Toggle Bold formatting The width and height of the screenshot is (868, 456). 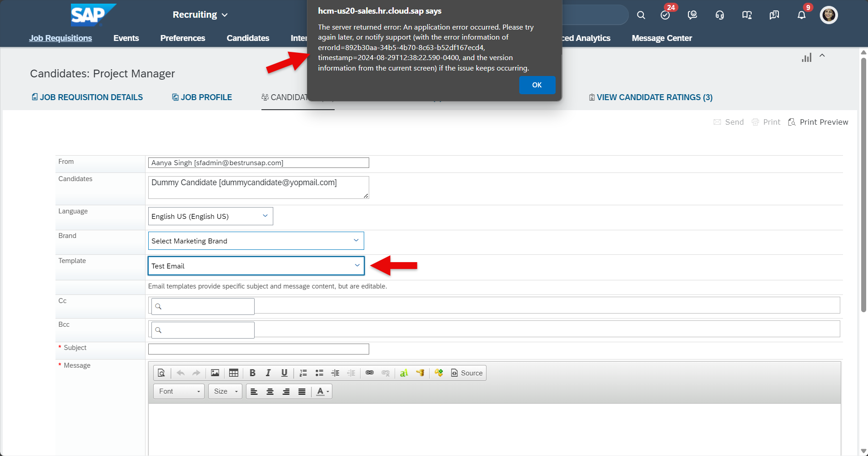tap(252, 373)
